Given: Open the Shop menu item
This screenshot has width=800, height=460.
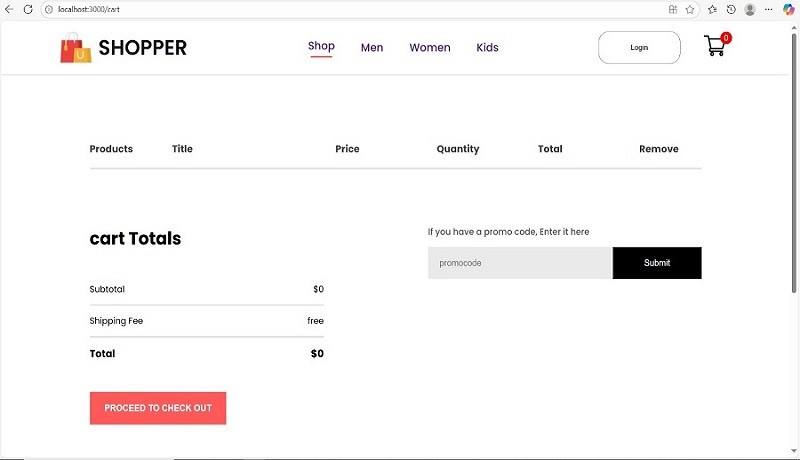Looking at the screenshot, I should click(x=321, y=46).
